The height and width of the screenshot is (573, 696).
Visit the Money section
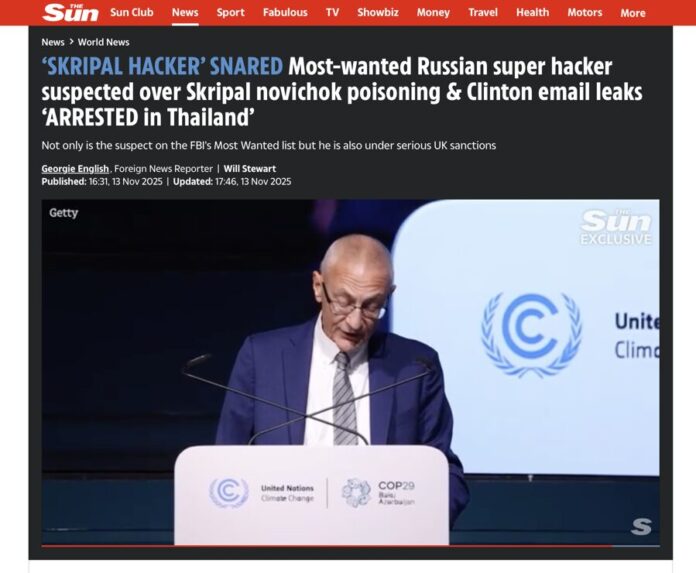pos(433,12)
